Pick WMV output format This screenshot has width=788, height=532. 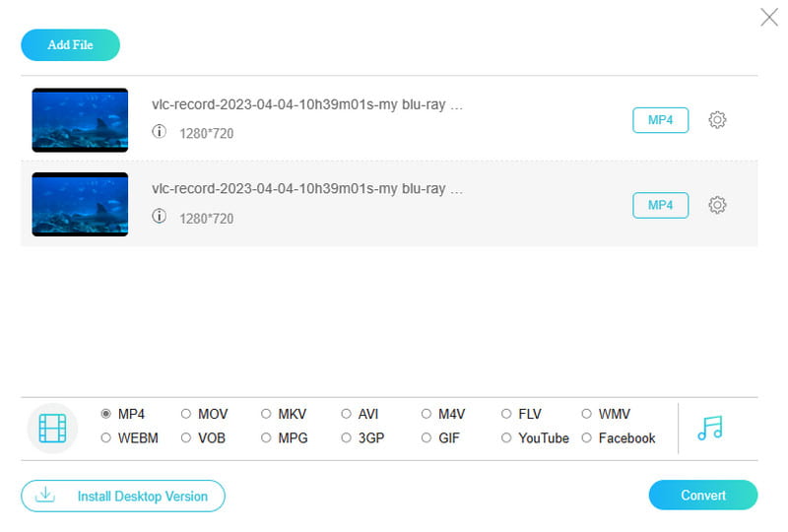[586, 414]
